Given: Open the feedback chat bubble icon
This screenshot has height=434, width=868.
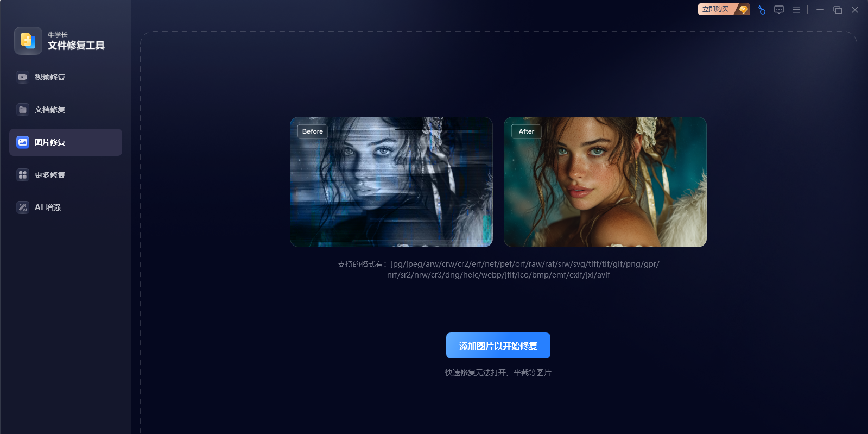Looking at the screenshot, I should (779, 10).
